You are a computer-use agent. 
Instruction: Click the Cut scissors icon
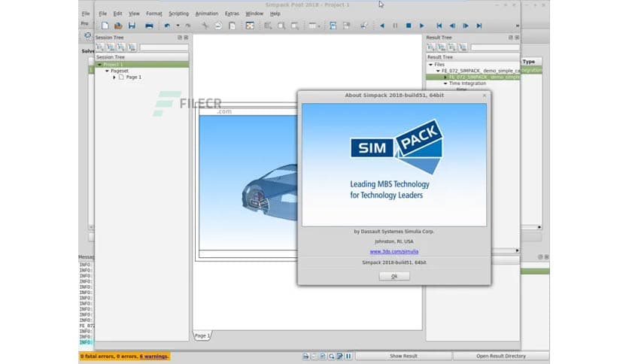pyautogui.click(x=205, y=26)
